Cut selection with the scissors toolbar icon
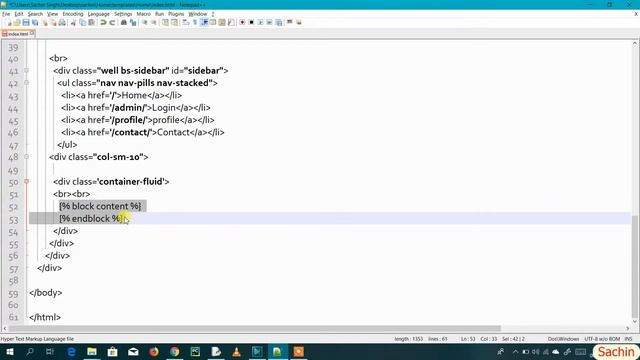The height and width of the screenshot is (360, 640). tap(73, 22)
